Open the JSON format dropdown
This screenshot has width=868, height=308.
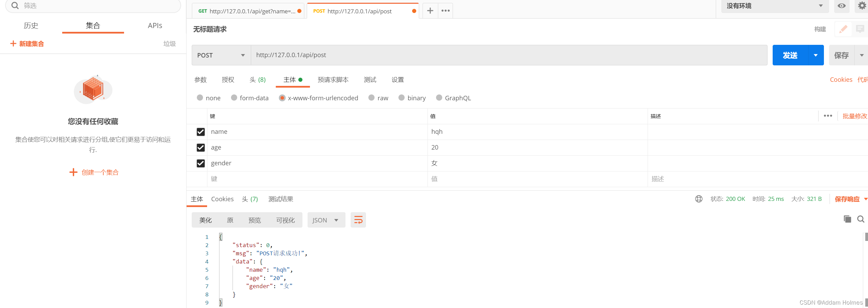326,220
